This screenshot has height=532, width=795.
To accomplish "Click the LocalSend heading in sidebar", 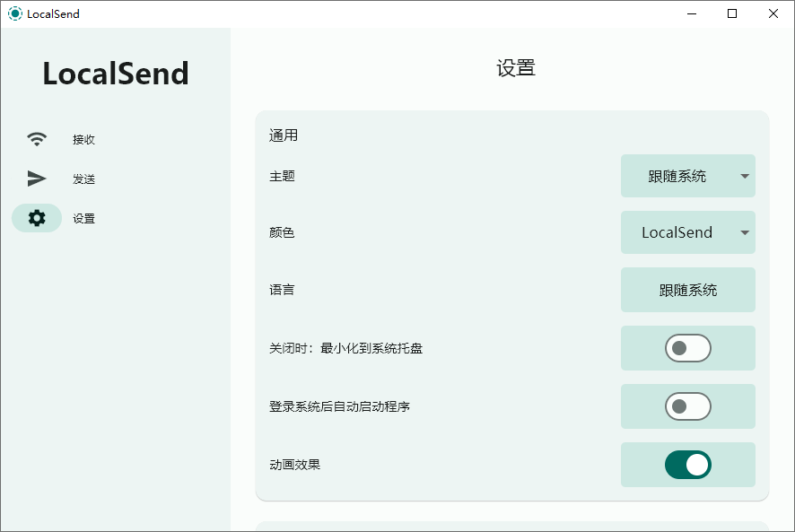I will click(115, 74).
